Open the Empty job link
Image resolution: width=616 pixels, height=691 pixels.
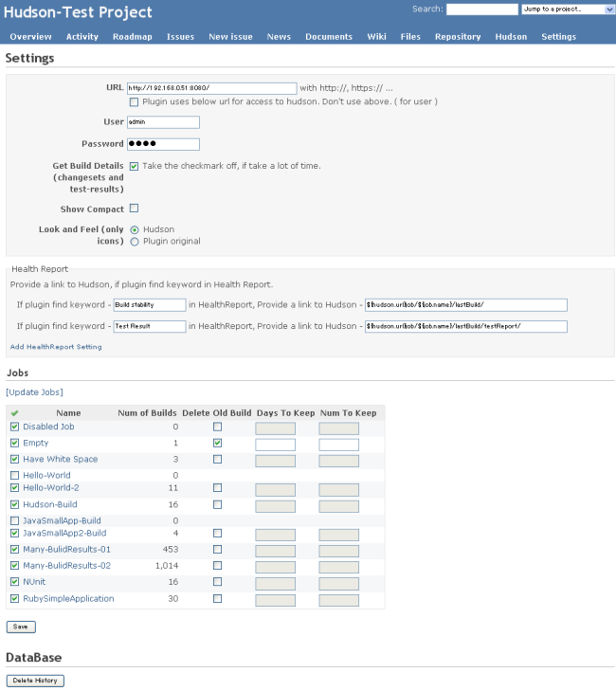36,443
